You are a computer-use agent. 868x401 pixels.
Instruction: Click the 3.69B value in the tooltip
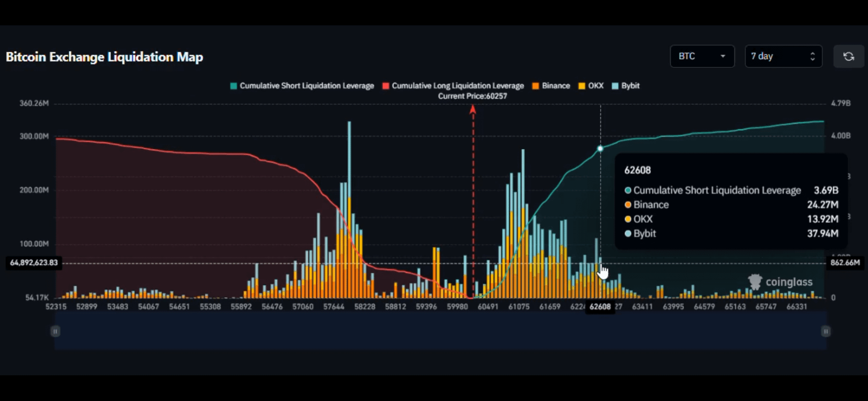(x=826, y=190)
